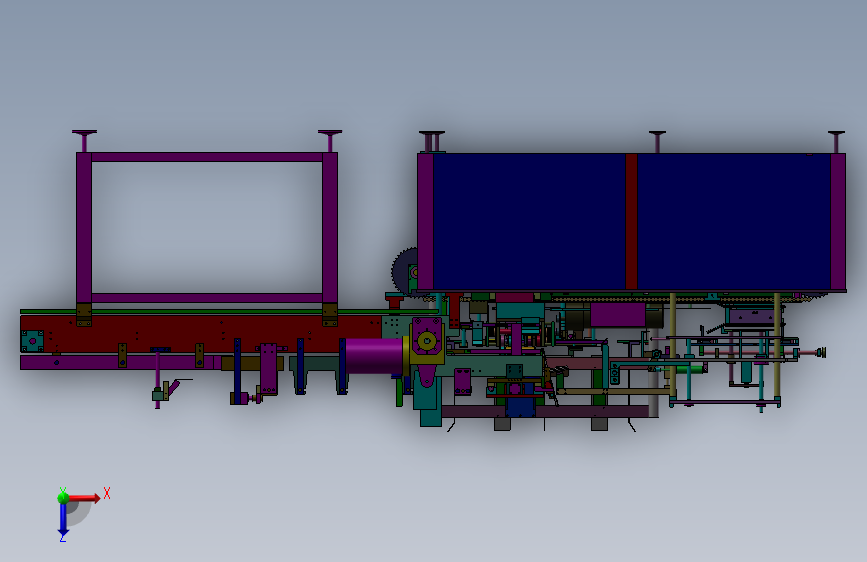Select the large dark blue panel face
867x562 pixels.
point(530,221)
